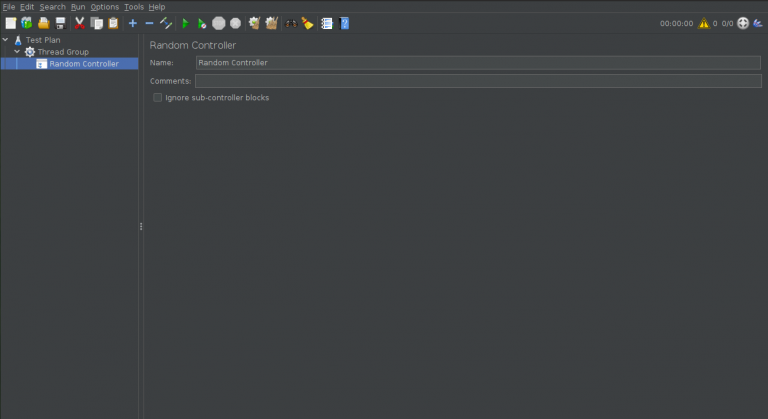Viewport: 768px width, 419px height.
Task: Open the Run menu
Action: pyautogui.click(x=78, y=7)
